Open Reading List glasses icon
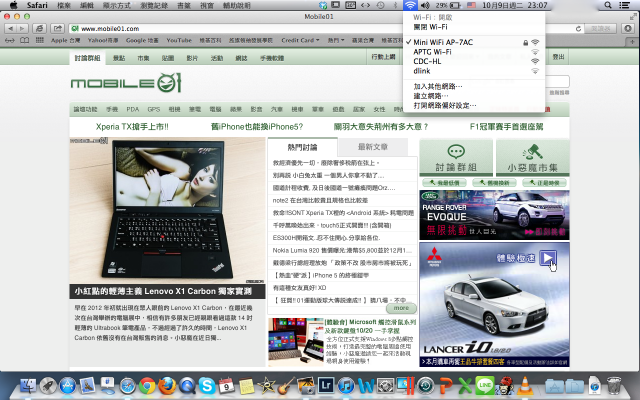This screenshot has width=640, height=400. click(9, 40)
